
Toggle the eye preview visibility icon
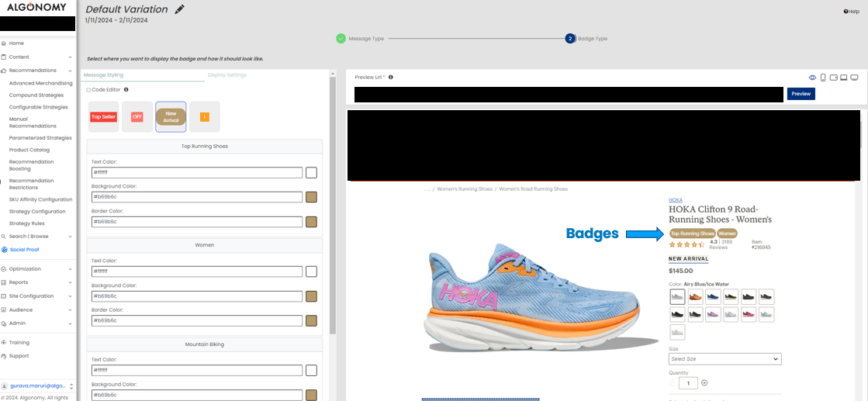click(x=812, y=78)
